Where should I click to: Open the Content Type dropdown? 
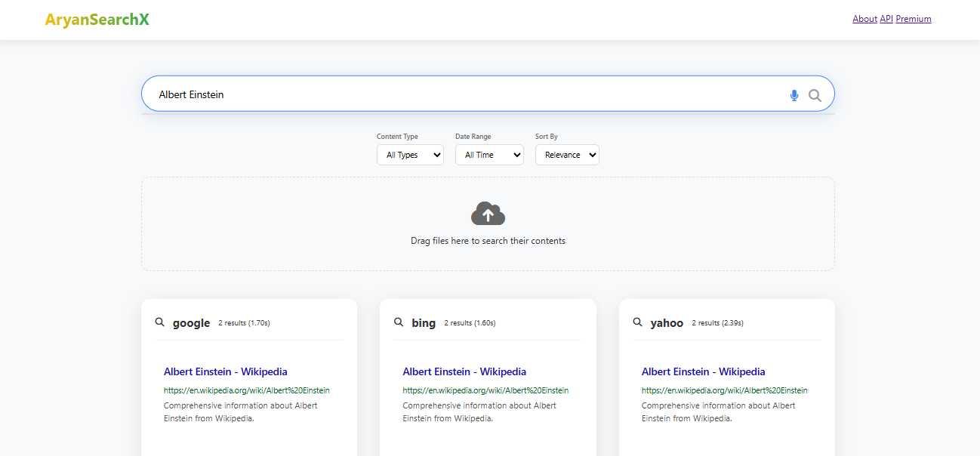pyautogui.click(x=410, y=155)
